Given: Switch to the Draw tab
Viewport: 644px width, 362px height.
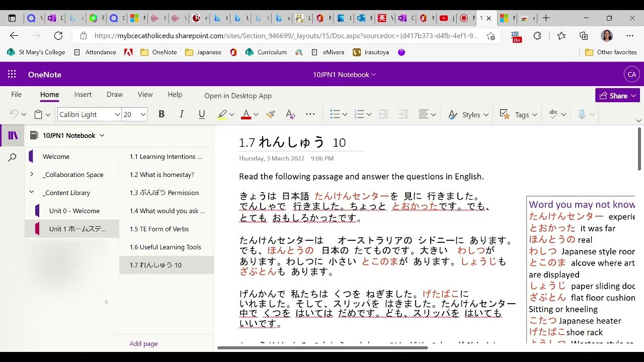Looking at the screenshot, I should (115, 95).
